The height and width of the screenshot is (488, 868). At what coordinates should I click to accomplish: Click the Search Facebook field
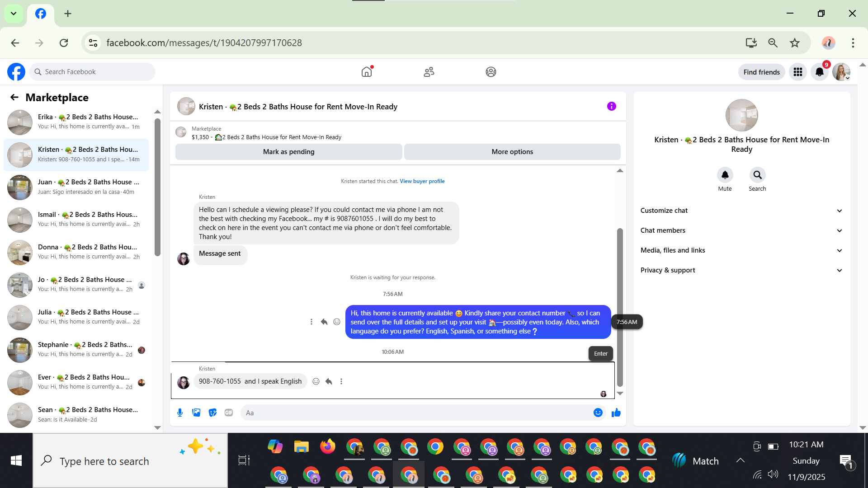[x=93, y=72]
